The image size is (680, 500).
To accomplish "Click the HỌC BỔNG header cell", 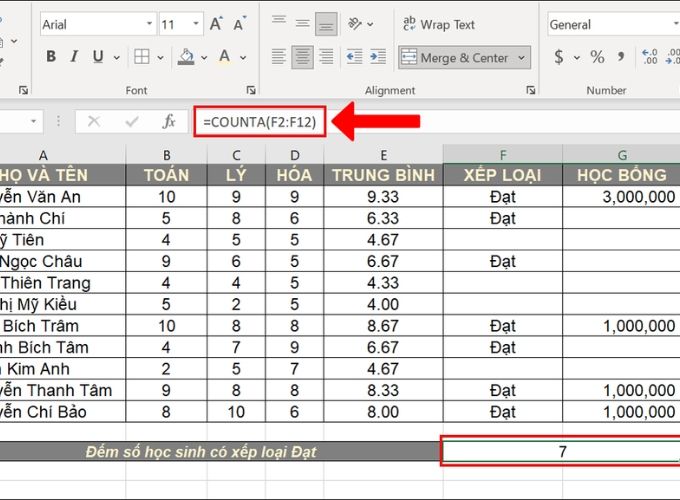I will click(621, 175).
